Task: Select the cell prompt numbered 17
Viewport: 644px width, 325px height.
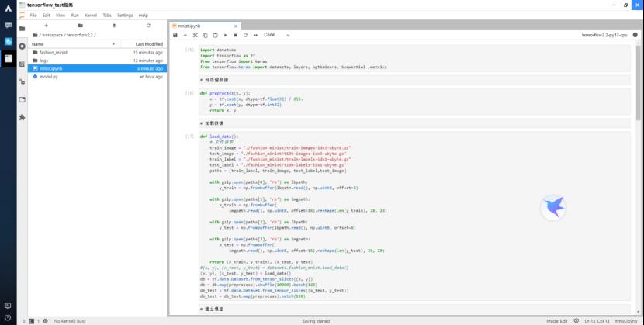Action: (x=190, y=137)
